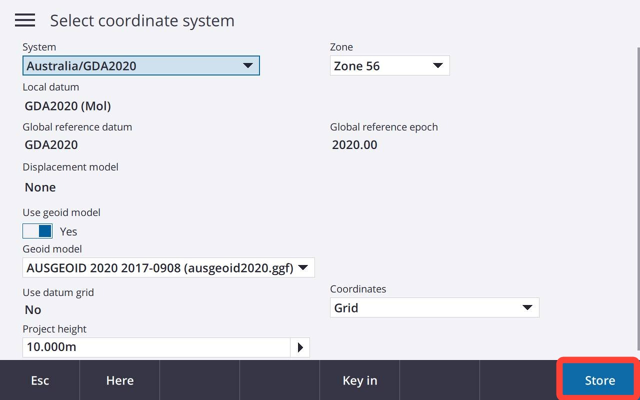Screen dimensions: 640x400
Task: Open the Project height arrow options
Action: (x=300, y=347)
